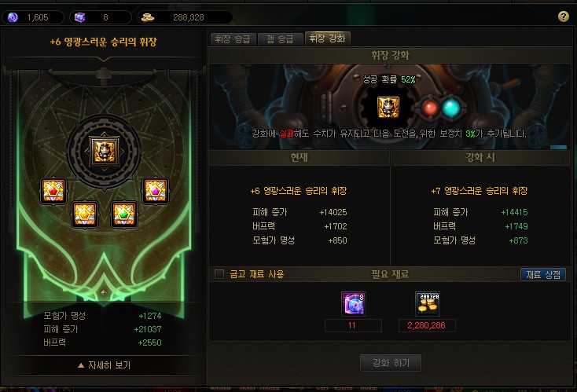Viewport: 577px width, 392px height.
Task: Click the 강화 하기 button
Action: click(391, 363)
